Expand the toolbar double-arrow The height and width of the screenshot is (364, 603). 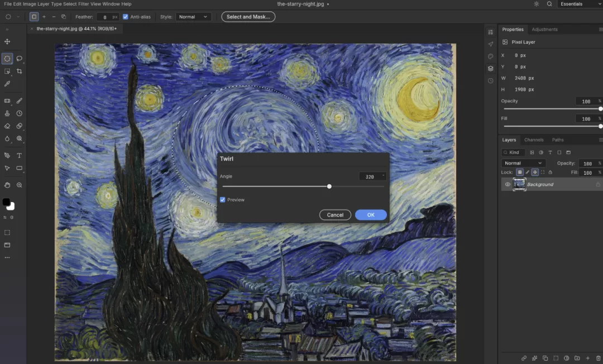(x=7, y=29)
